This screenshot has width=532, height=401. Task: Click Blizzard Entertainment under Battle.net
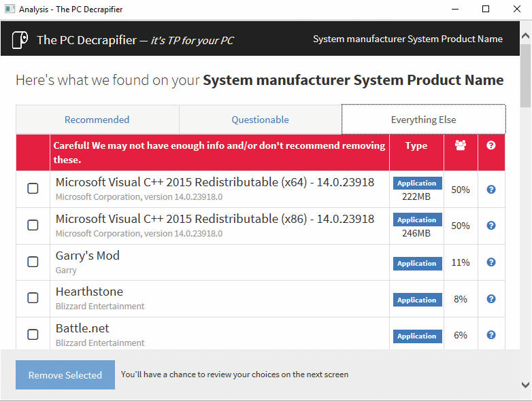click(x=100, y=343)
